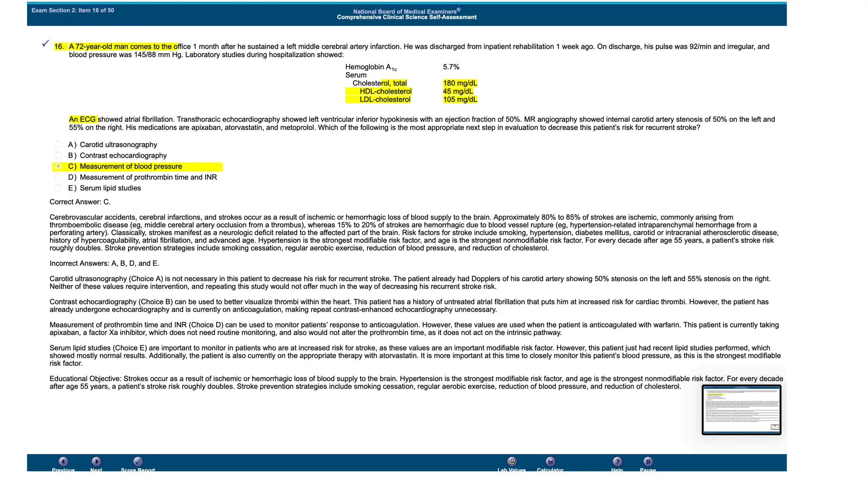Open the Help question mark icon
This screenshot has height=488, width=868.
coord(617,461)
